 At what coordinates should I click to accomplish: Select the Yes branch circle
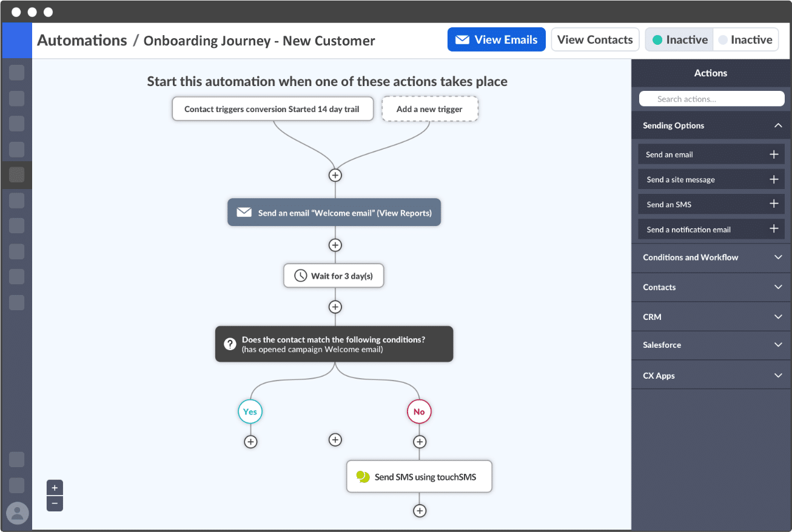[x=250, y=411]
